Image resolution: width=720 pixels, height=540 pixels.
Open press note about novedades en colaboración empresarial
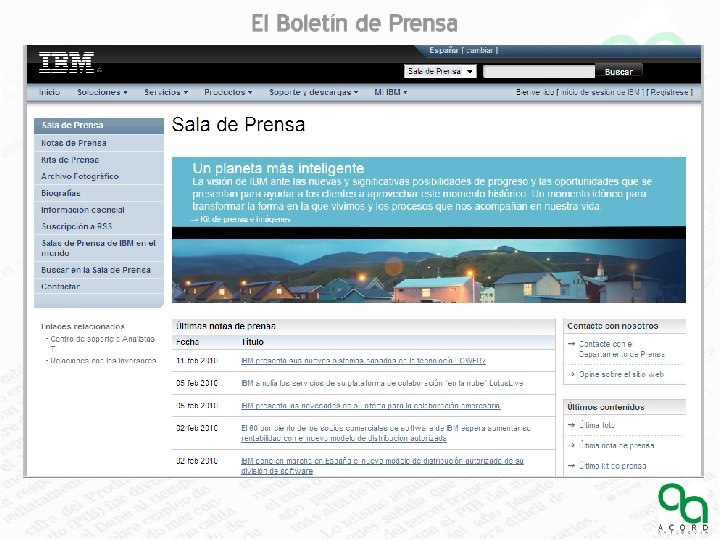click(x=371, y=406)
